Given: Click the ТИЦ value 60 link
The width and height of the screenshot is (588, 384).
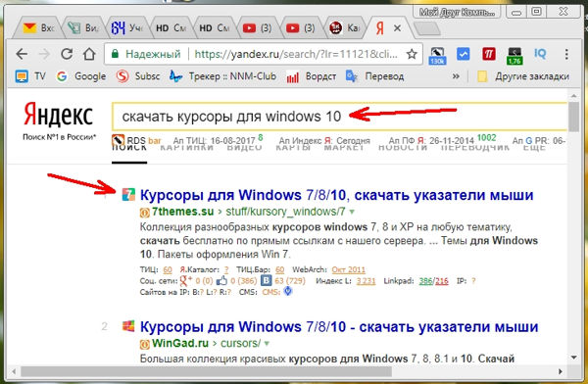Looking at the screenshot, I should 168,269.
